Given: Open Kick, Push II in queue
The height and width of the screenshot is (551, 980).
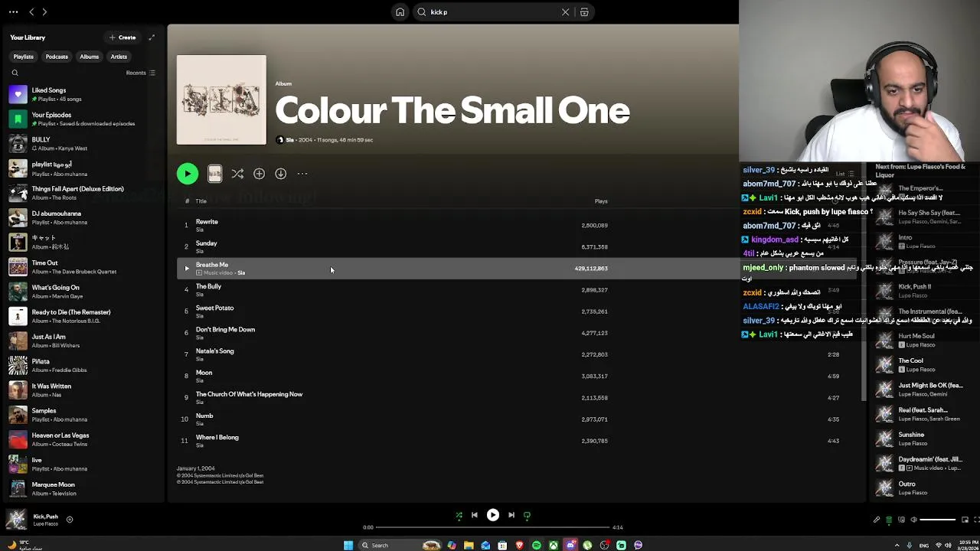Looking at the screenshot, I should tap(921, 291).
